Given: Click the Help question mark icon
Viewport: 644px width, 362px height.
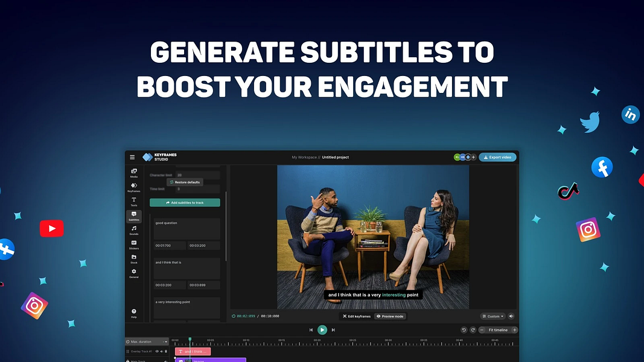Looking at the screenshot, I should tap(134, 313).
